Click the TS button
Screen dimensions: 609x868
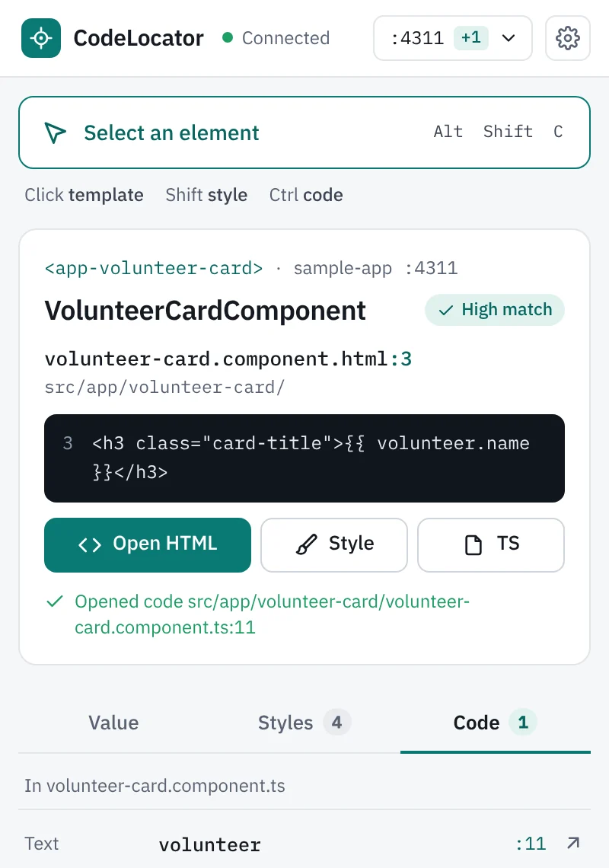coord(491,544)
